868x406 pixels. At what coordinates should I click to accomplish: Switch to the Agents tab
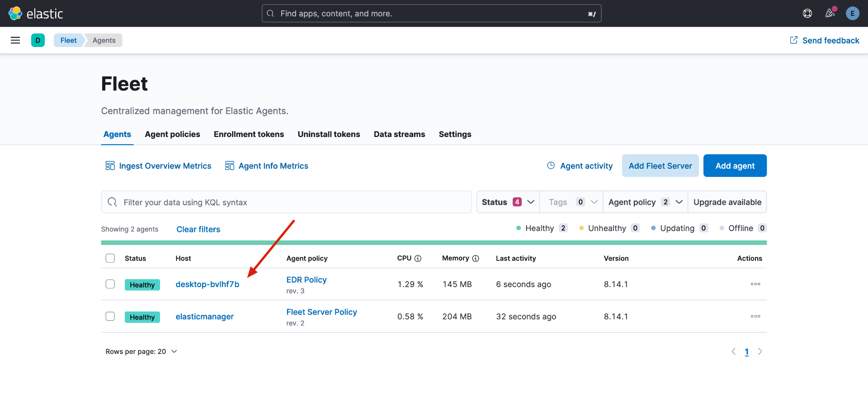[x=117, y=134]
